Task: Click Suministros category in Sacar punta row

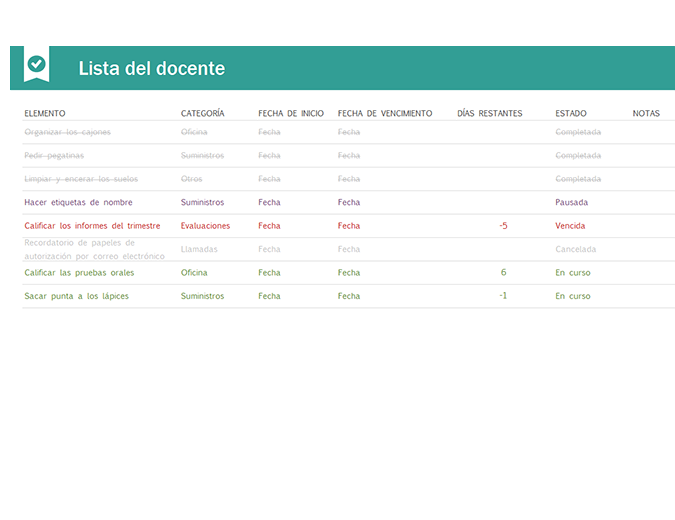Action: pyautogui.click(x=202, y=296)
